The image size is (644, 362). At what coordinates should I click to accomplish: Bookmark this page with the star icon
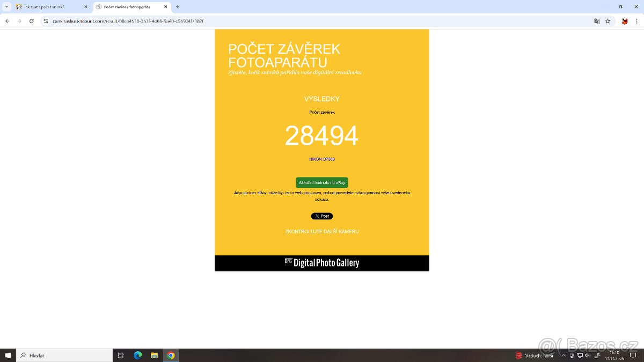[x=608, y=21]
